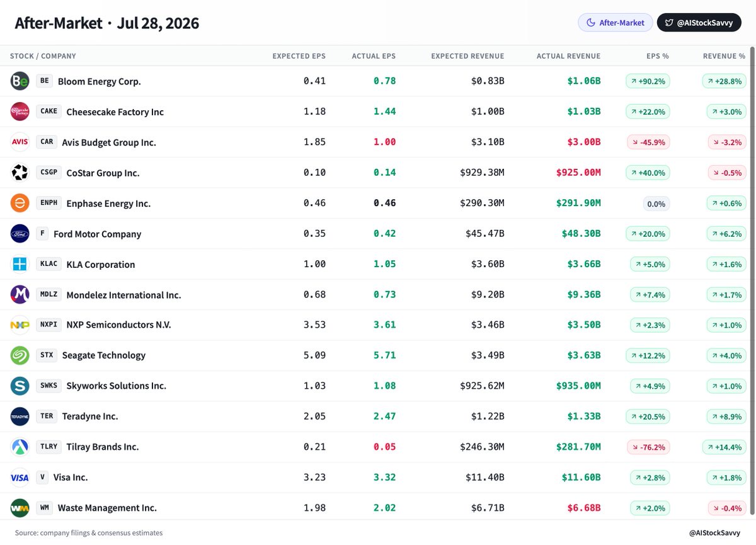Screen dimensions: 756x545
Task: Select the Avis company logo
Action: pos(20,142)
